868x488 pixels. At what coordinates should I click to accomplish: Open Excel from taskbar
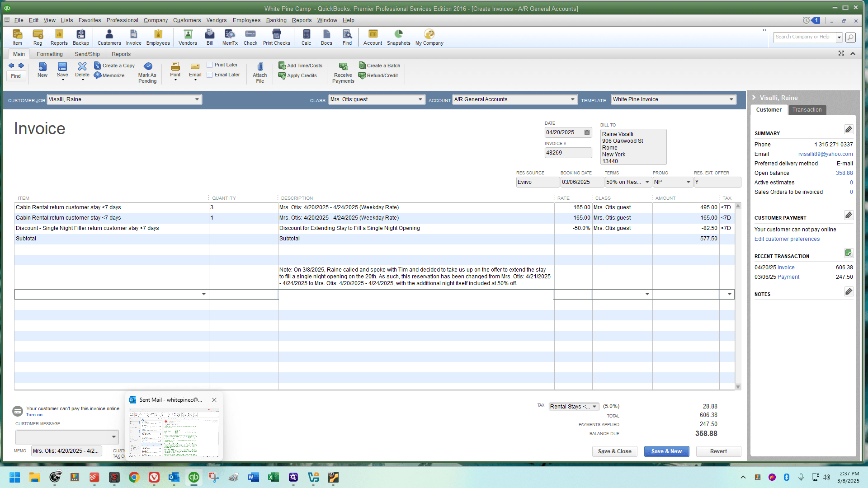click(x=274, y=477)
